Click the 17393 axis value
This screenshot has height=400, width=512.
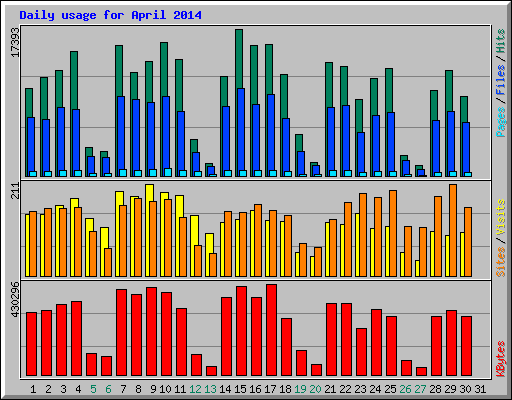(x=15, y=42)
